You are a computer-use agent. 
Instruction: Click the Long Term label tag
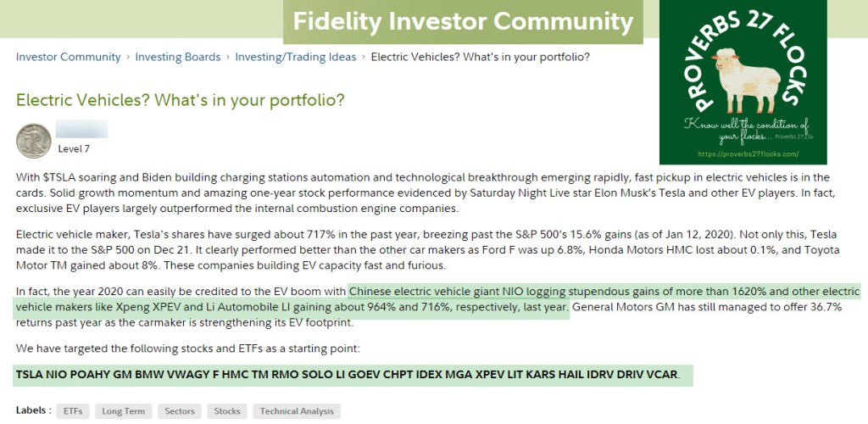point(123,411)
